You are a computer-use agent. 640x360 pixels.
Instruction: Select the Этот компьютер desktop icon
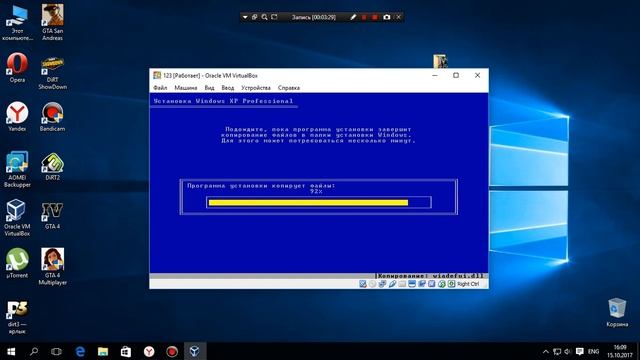tap(17, 22)
